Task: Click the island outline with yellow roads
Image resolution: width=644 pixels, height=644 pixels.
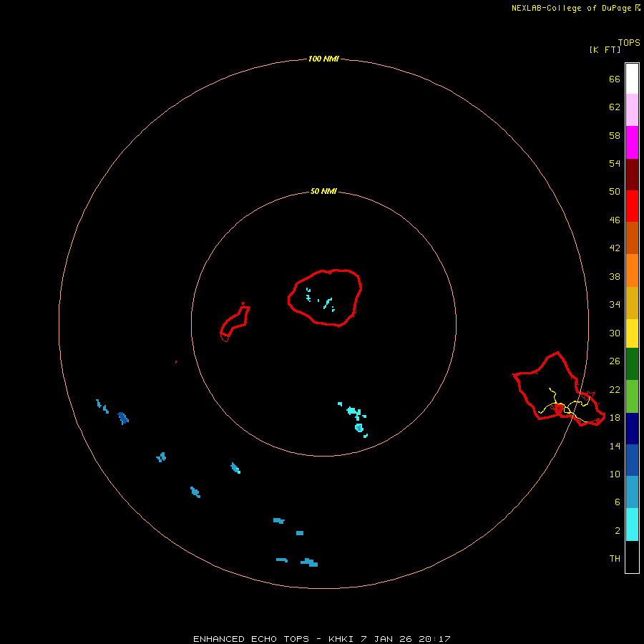Action: click(559, 389)
